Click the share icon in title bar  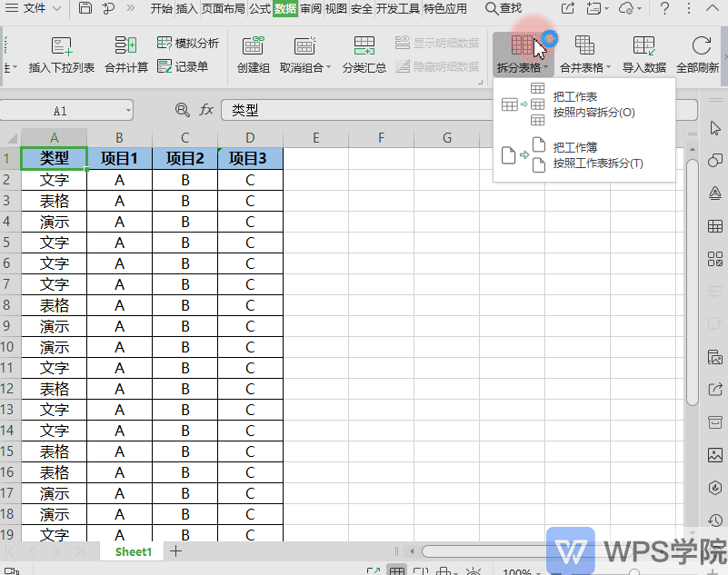(x=568, y=8)
